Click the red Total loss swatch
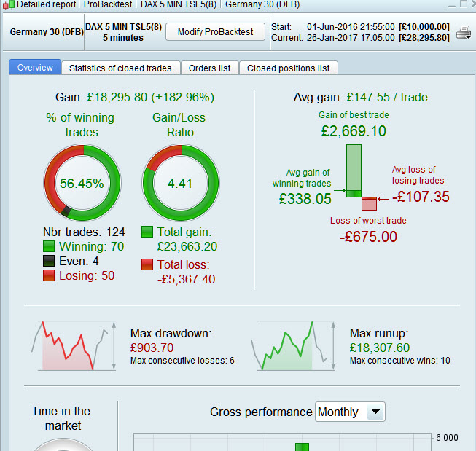 pos(147,264)
